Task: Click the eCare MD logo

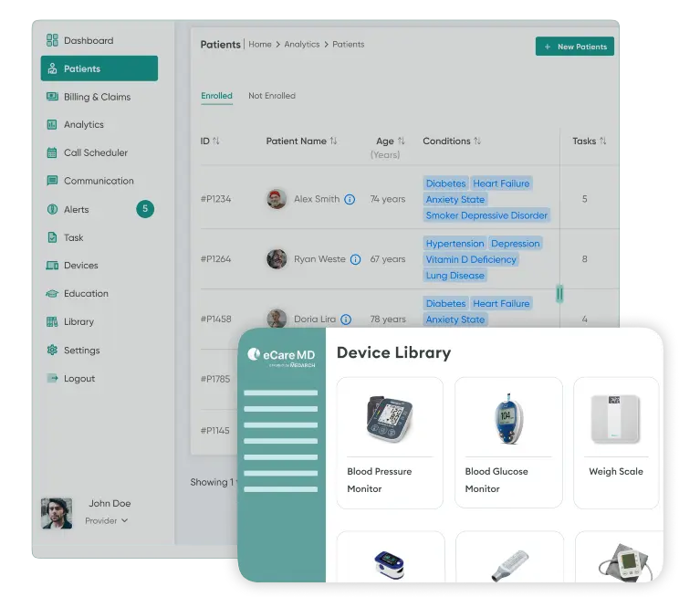Action: [281, 357]
